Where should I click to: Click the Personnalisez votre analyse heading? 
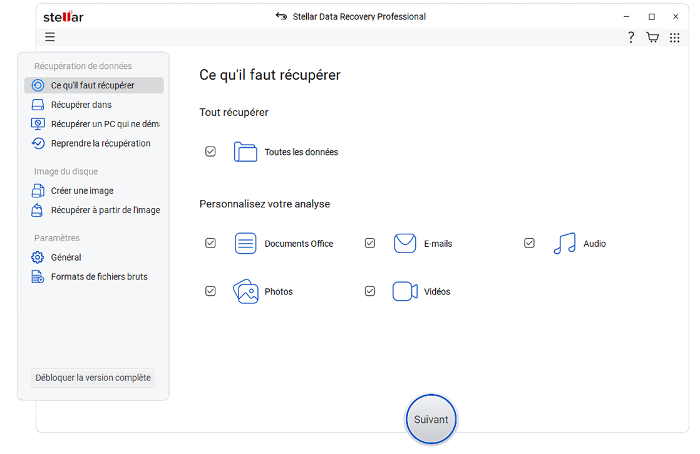(265, 204)
